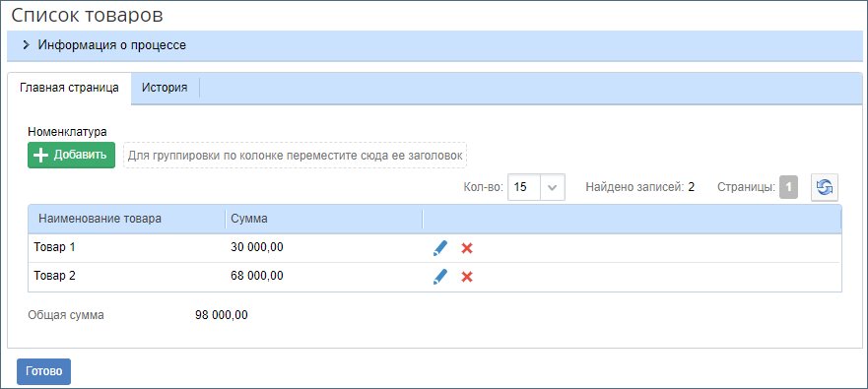The image size is (868, 389).
Task: Refresh the table with reload icon
Action: tap(825, 187)
